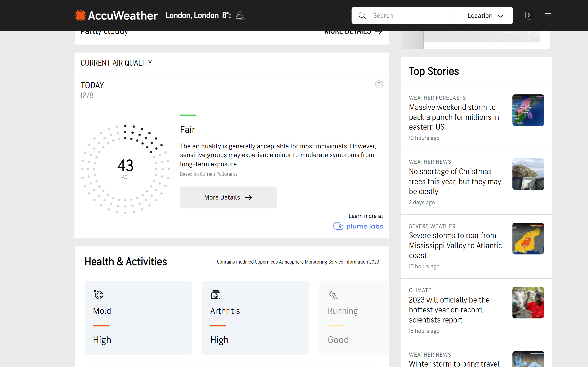Click the Arthritis health activity icon
Viewport: 588px width, 367px height.
point(216,295)
